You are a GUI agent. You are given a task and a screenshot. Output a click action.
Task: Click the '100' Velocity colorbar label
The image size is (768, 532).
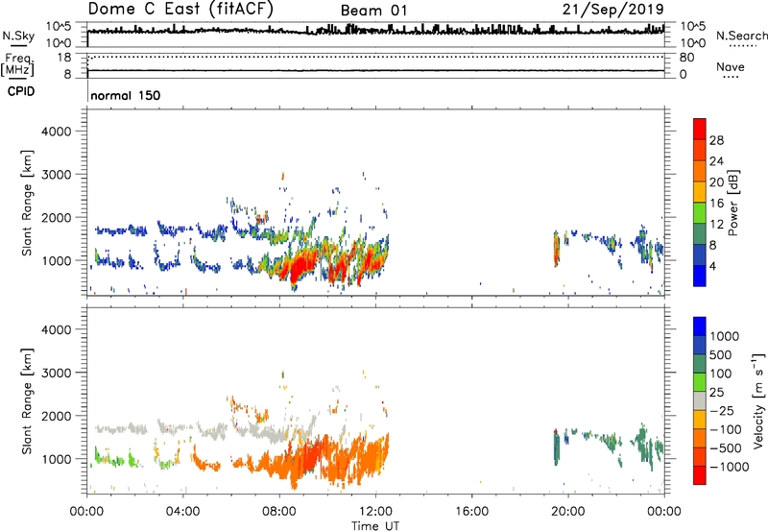point(721,374)
